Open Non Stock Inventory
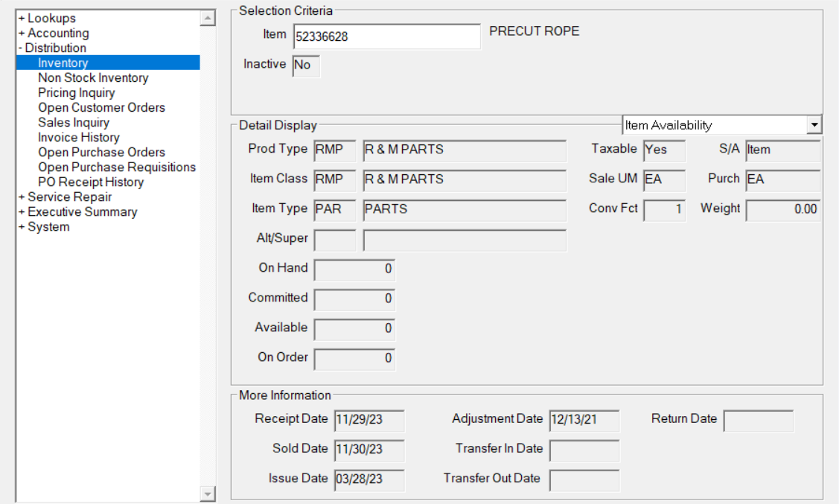The image size is (839, 504). coord(93,78)
